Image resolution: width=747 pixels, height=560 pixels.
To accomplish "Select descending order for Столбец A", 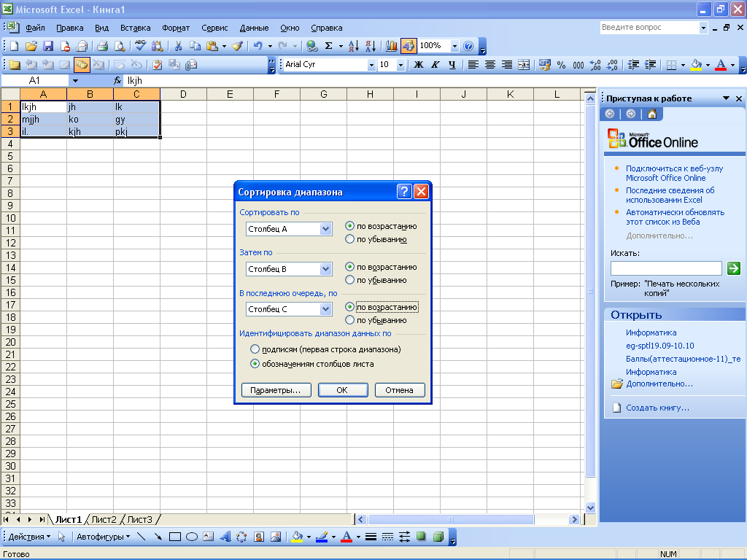I will pyautogui.click(x=349, y=239).
